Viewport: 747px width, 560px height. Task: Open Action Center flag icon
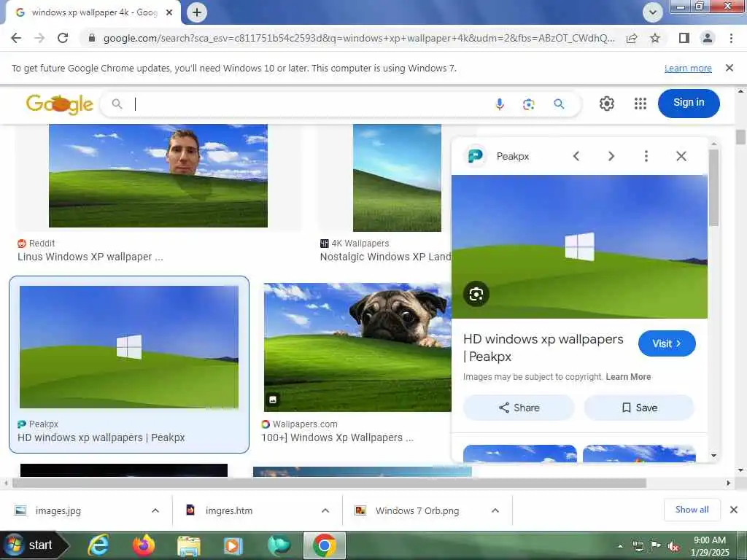[656, 546]
